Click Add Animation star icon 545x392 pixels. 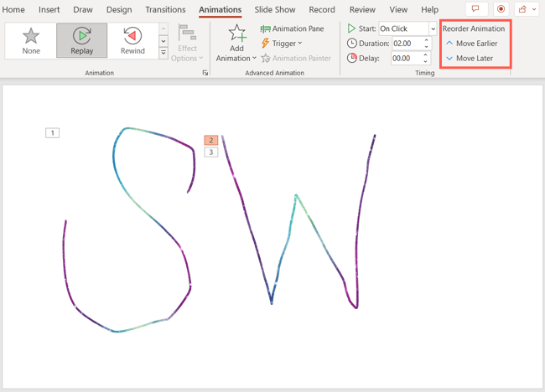[237, 33]
